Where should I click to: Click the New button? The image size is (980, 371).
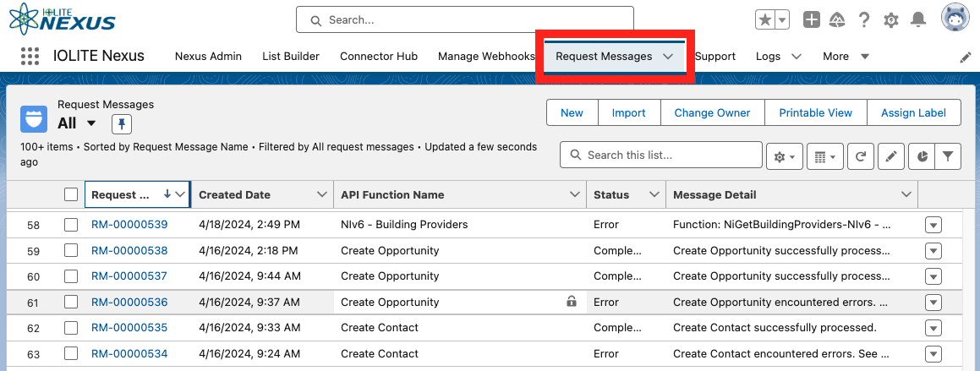click(x=572, y=112)
